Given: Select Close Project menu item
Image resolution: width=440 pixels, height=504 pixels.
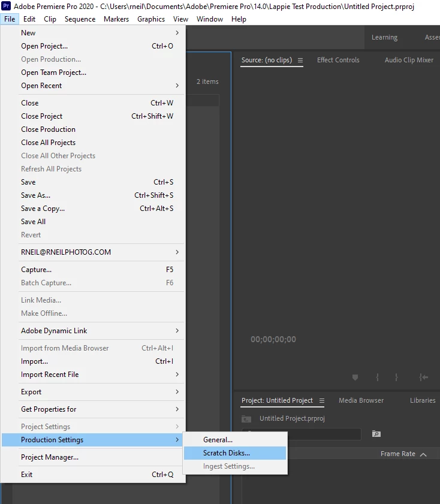Looking at the screenshot, I should click(93, 116).
